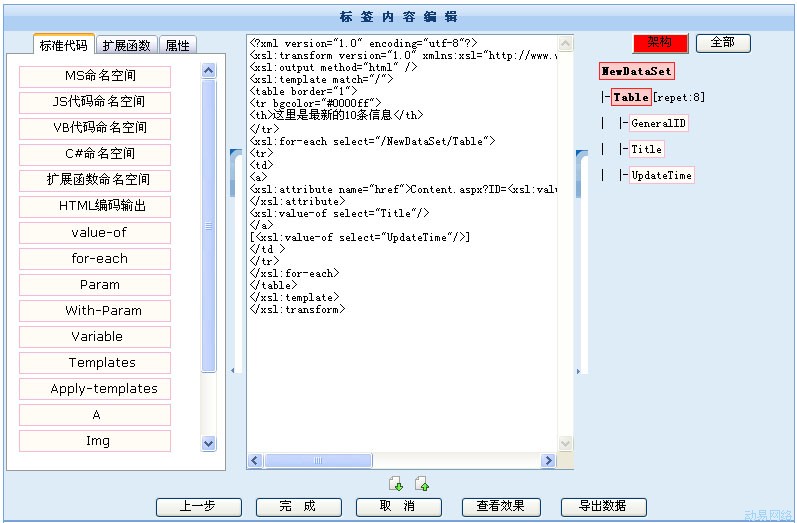Viewport: 797px width, 523px height.
Task: Go back with 上一步 button
Action: [x=199, y=507]
